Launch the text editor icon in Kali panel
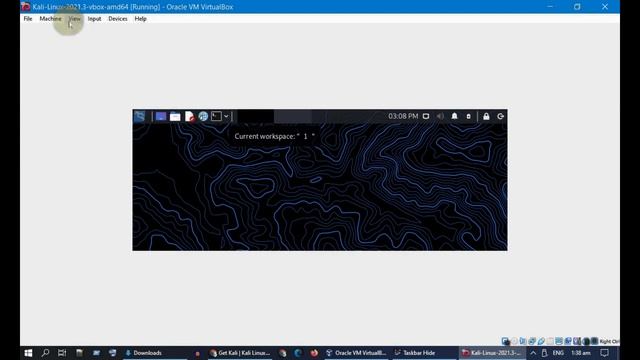This screenshot has height=360, width=640. tap(189, 116)
